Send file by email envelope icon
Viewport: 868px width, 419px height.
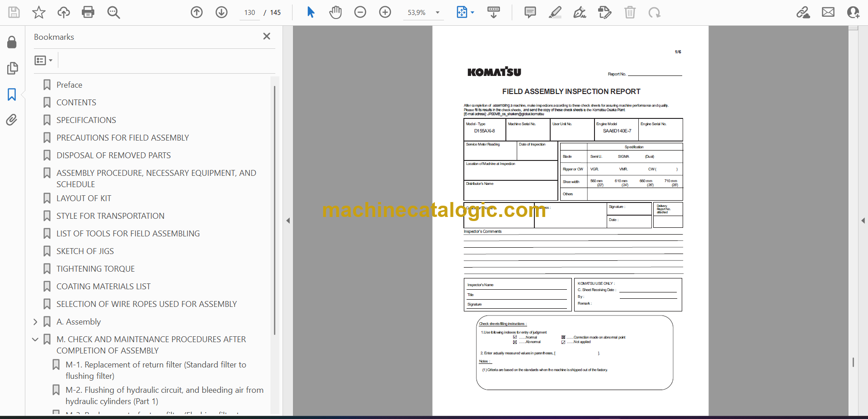828,12
